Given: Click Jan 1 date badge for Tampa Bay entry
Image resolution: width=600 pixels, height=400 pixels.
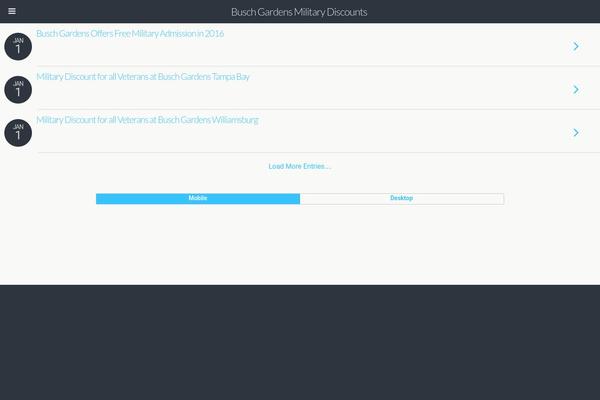Looking at the screenshot, I should click(18, 90).
